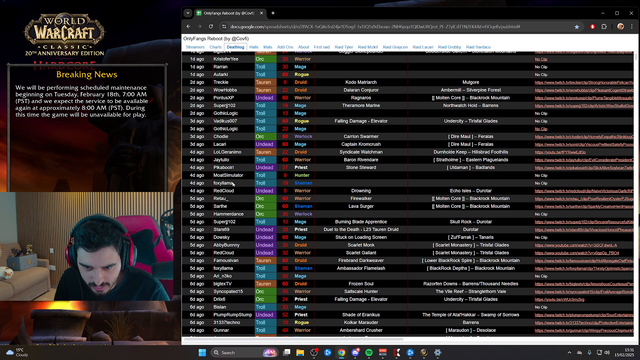This screenshot has width=640, height=360.
Task: Click 'Tauren' race cell in Famousivan row
Action: pos(265,260)
